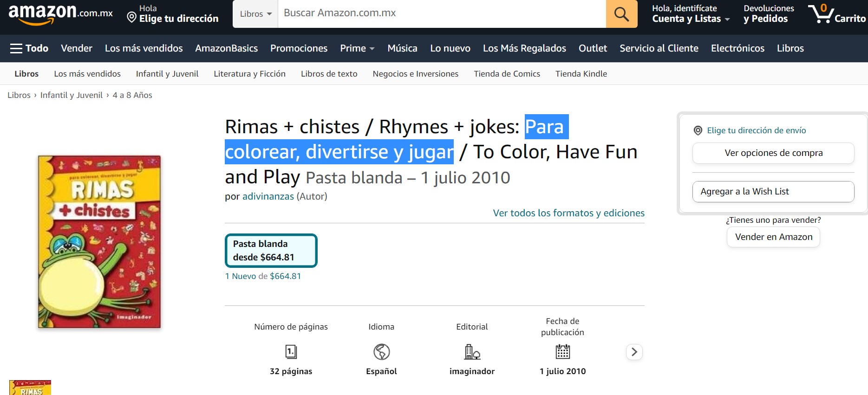Image resolution: width=868 pixels, height=395 pixels.
Task: Click the imaginador publisher text
Action: click(x=472, y=371)
